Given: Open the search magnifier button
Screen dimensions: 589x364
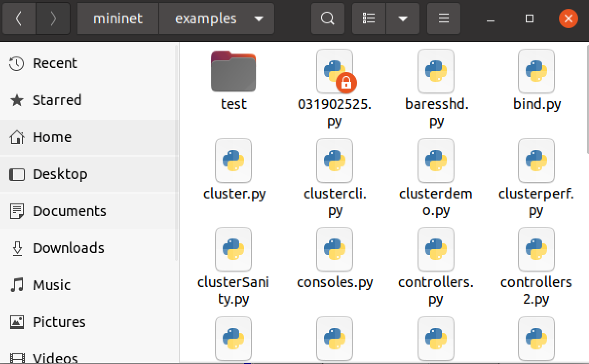Looking at the screenshot, I should click(x=328, y=19).
